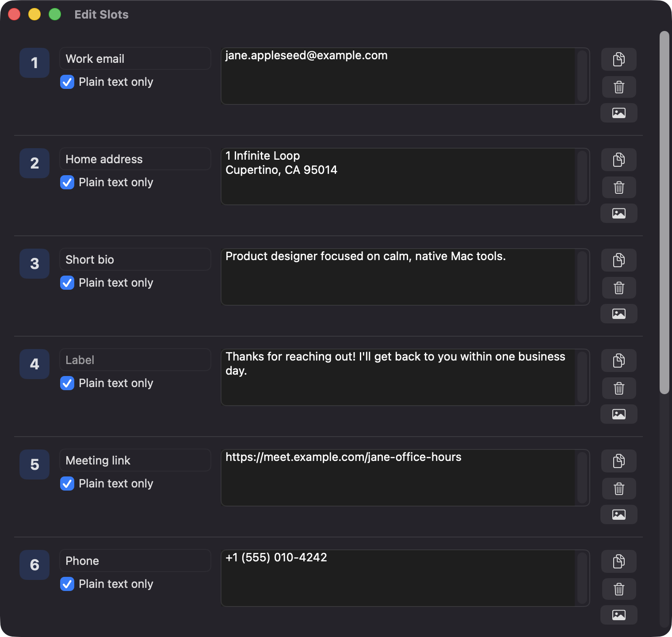
Task: Edit the Home address label field
Action: 135,159
